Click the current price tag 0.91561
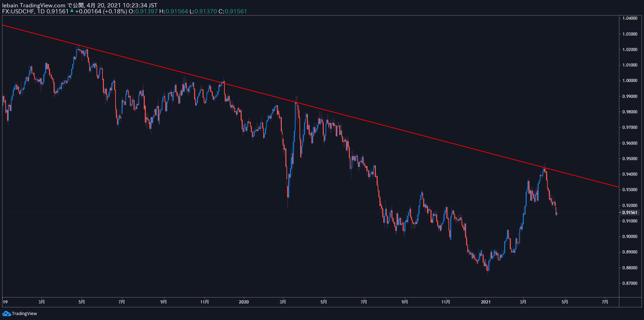 click(x=630, y=213)
